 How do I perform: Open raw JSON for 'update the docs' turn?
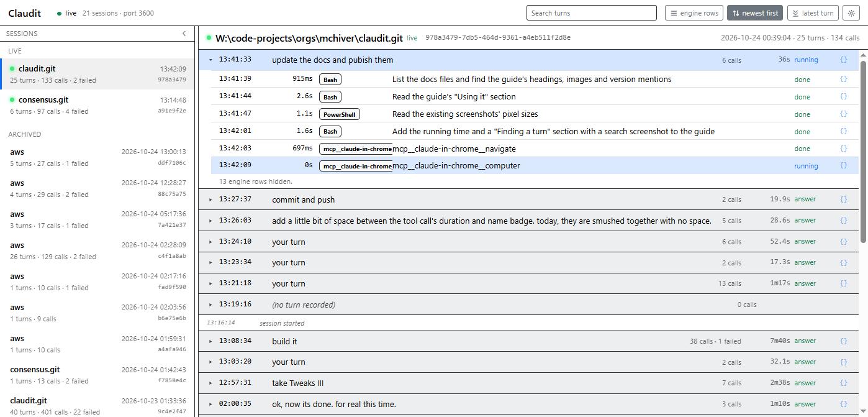(843, 60)
